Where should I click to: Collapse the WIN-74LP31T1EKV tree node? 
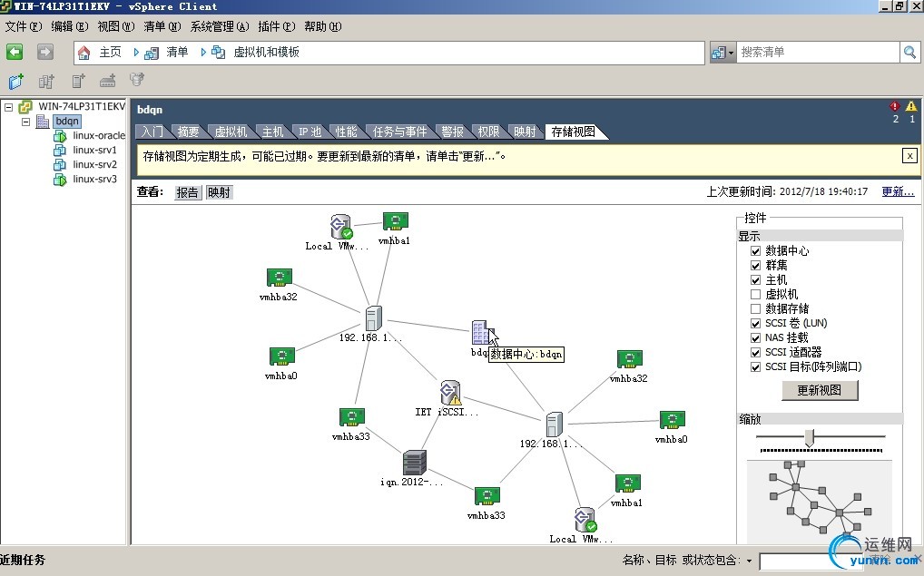pos(9,107)
